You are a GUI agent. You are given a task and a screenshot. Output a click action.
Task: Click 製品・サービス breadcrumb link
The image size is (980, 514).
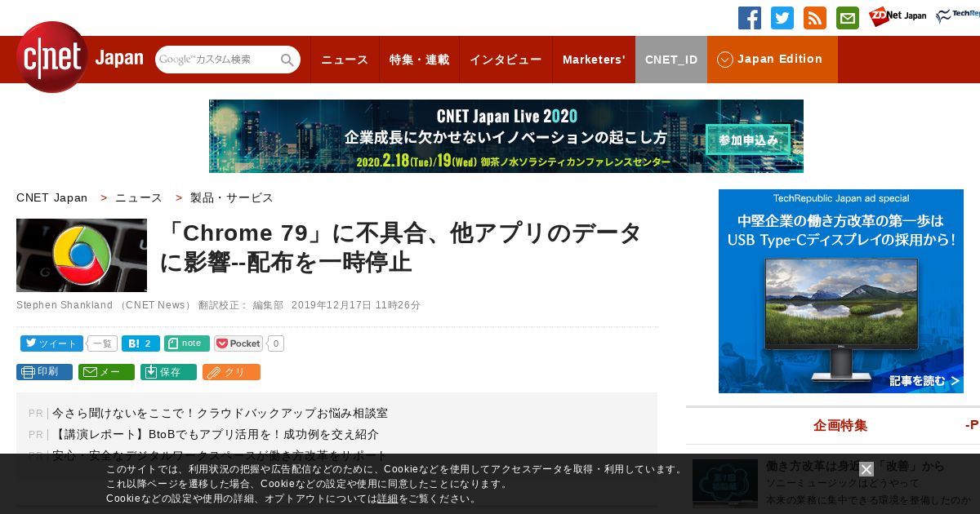(232, 197)
